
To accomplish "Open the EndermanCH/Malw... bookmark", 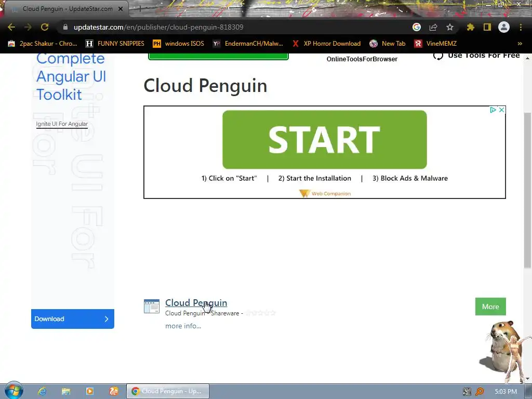I will tap(248, 44).
